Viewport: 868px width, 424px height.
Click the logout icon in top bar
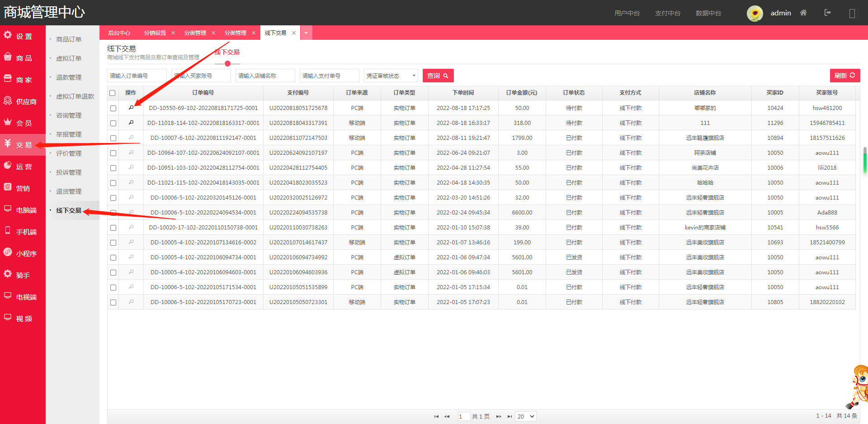[828, 13]
